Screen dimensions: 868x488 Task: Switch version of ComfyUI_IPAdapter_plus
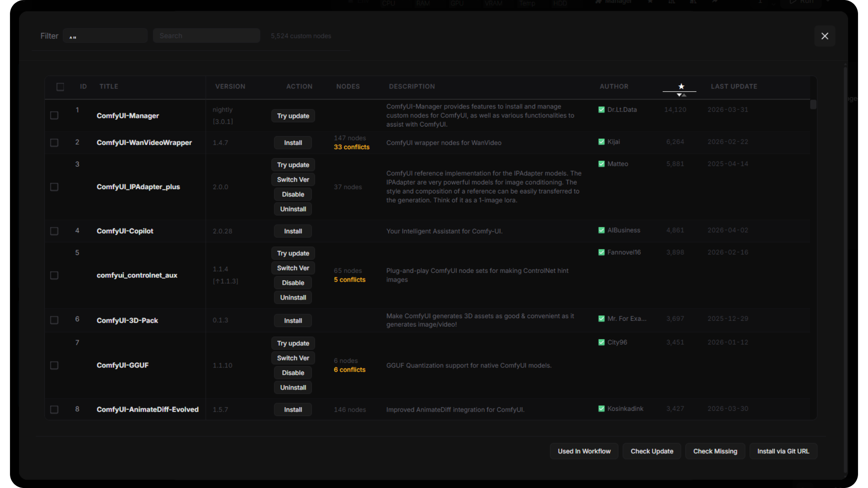point(293,179)
